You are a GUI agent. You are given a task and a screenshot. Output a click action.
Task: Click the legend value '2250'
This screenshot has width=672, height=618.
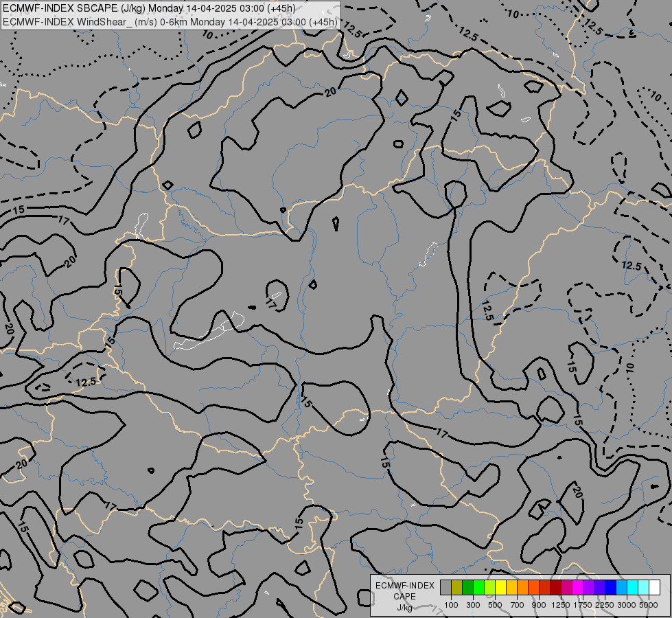[605, 605]
